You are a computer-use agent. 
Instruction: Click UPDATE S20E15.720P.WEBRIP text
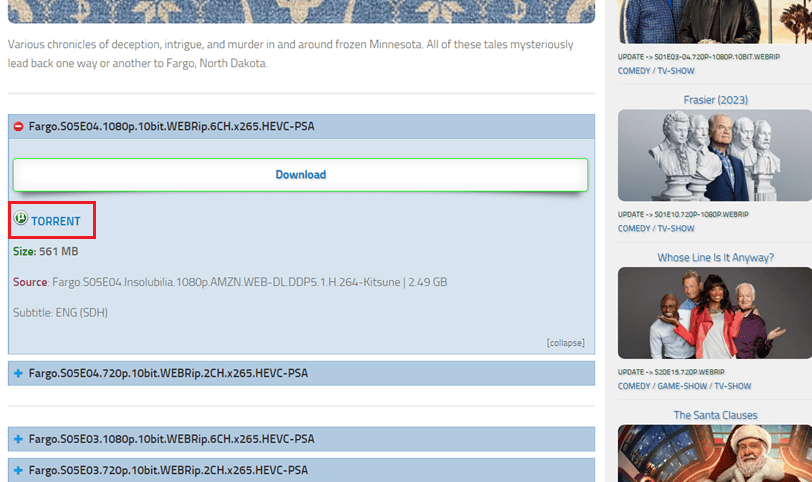(671, 372)
